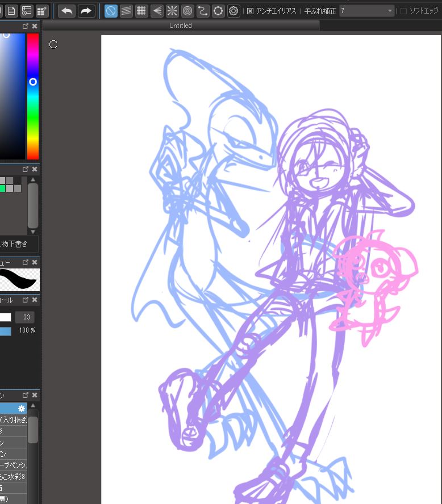Select the brush ending in 墨)
This screenshot has width=442, height=504.
14,499
